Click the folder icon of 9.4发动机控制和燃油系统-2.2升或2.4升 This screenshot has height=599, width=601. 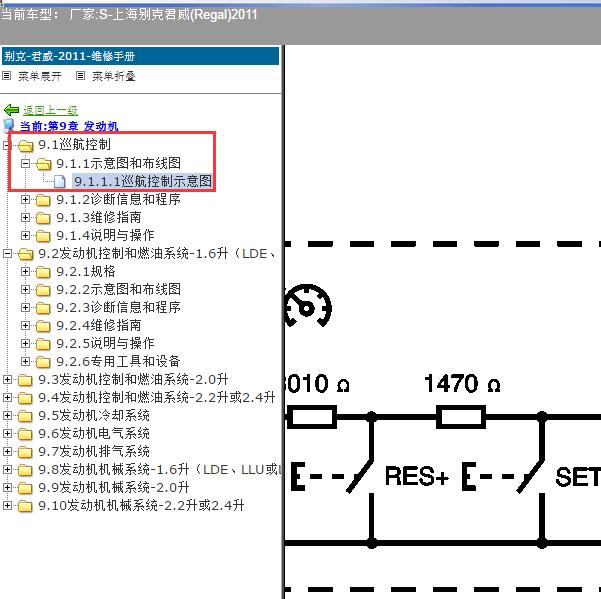pos(26,397)
